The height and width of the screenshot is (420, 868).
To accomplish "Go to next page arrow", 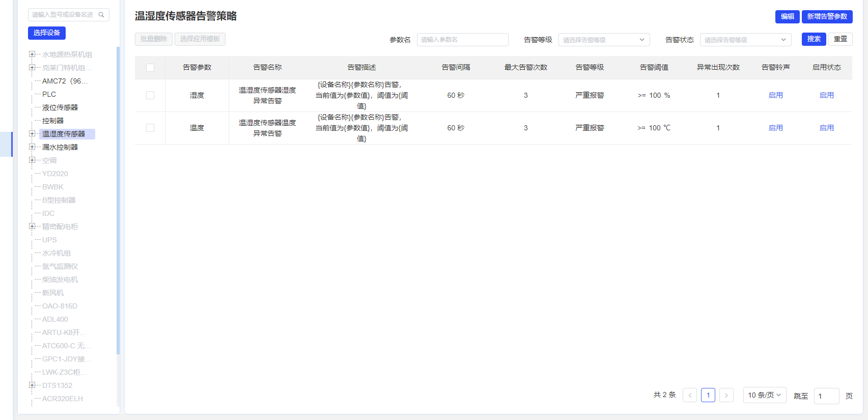I will [x=726, y=395].
